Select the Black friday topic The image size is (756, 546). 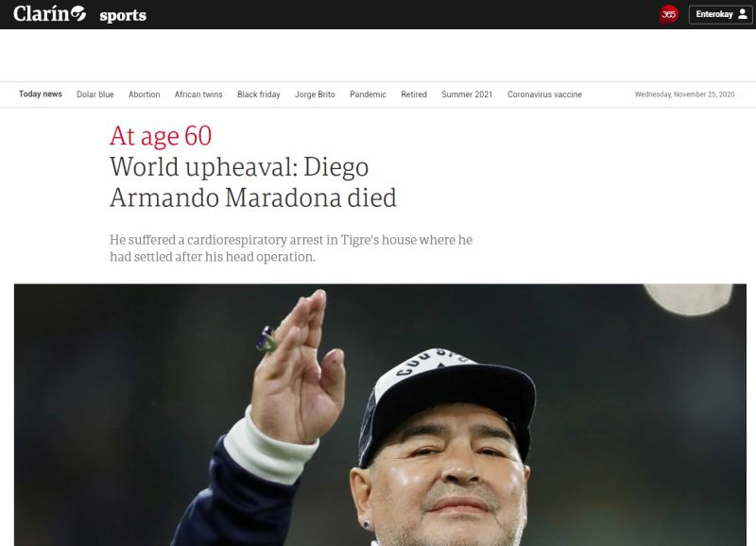(258, 94)
